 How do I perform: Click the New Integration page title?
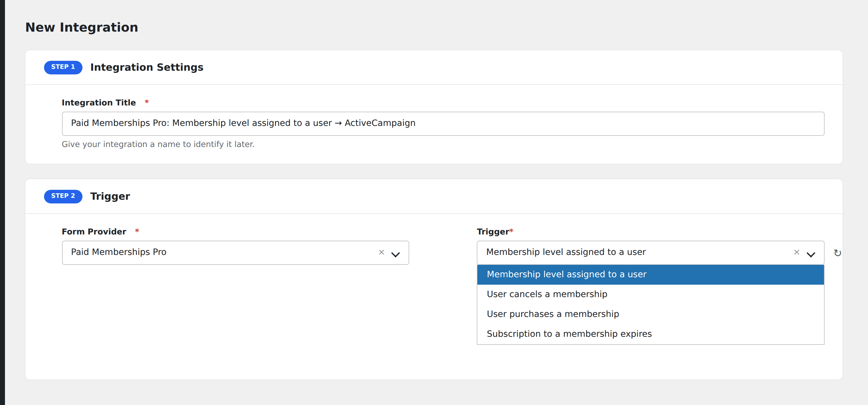[x=82, y=27]
